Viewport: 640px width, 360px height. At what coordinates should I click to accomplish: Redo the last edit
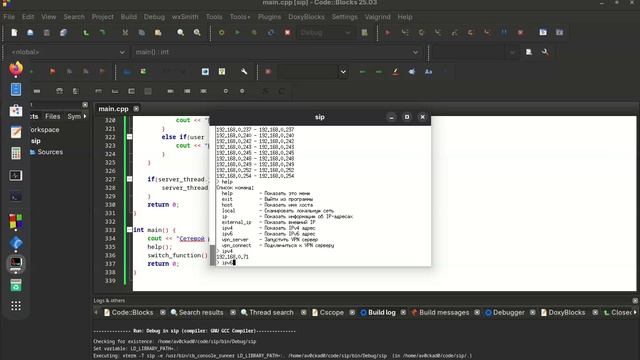pos(102,33)
